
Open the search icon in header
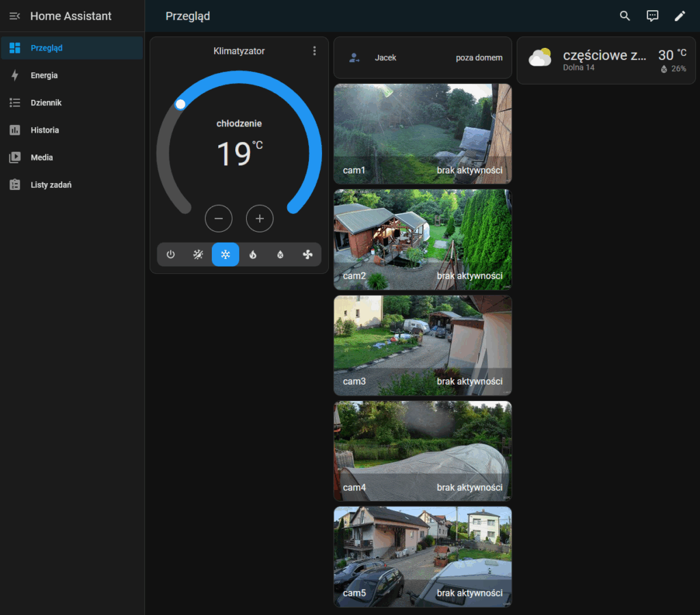(x=625, y=16)
